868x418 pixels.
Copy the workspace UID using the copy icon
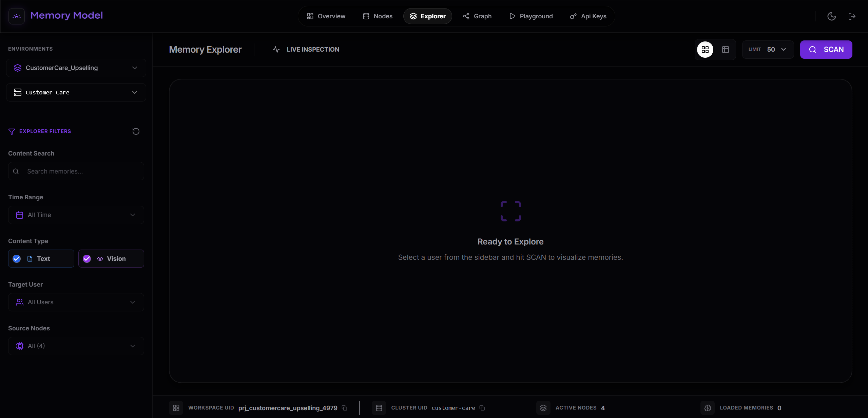point(344,408)
